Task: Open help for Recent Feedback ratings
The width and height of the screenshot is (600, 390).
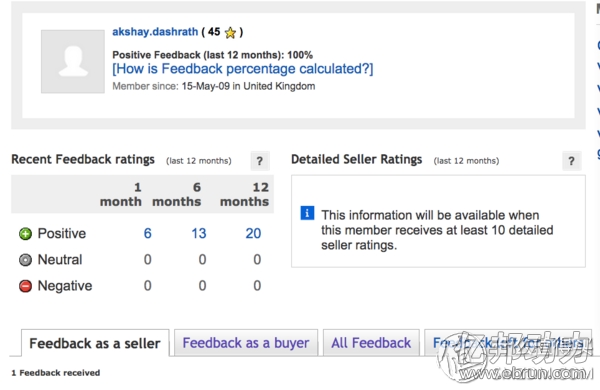Action: pos(260,161)
